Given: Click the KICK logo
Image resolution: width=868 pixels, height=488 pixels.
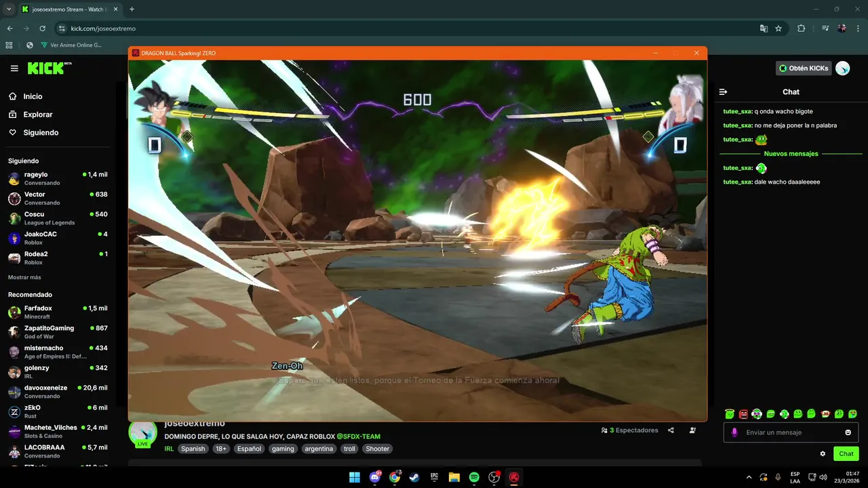Looking at the screenshot, I should coord(49,68).
